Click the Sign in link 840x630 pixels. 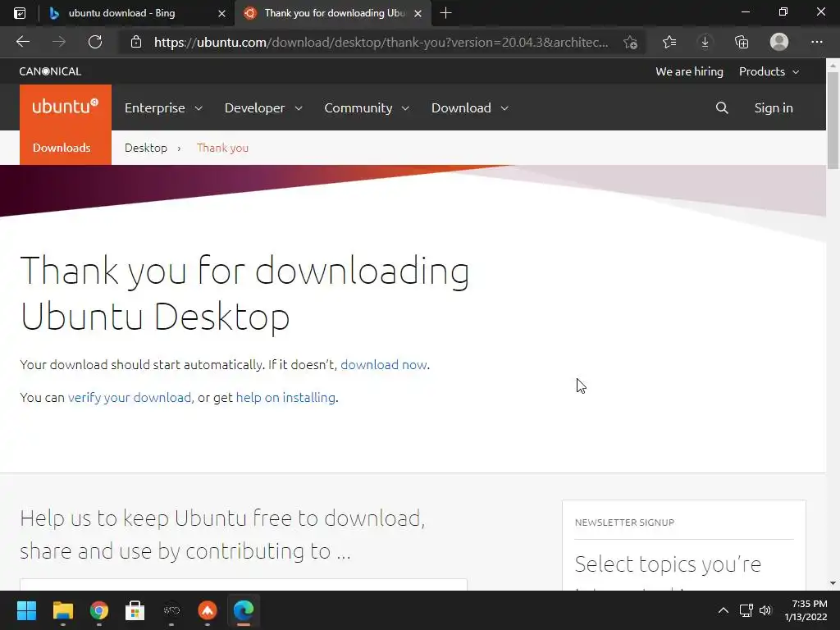point(773,107)
